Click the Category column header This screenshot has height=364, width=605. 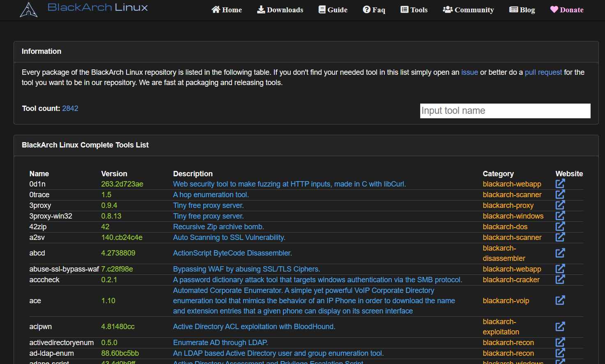click(x=498, y=174)
